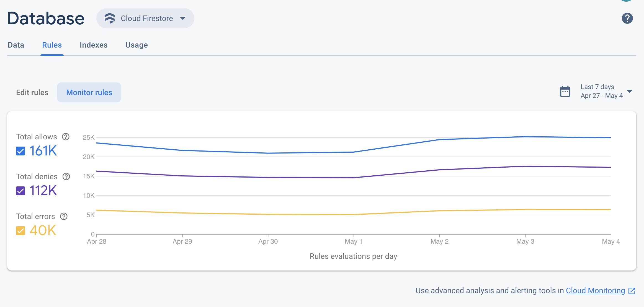The image size is (644, 307).
Task: Select the Indexes tab
Action: pyautogui.click(x=94, y=45)
